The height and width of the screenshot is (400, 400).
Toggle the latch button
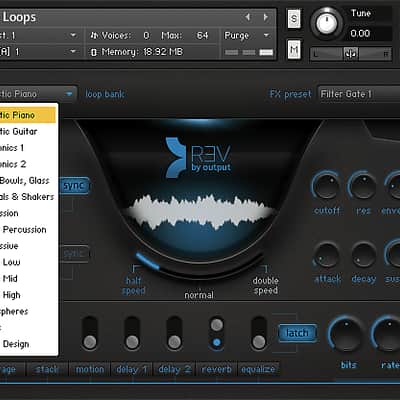click(297, 333)
